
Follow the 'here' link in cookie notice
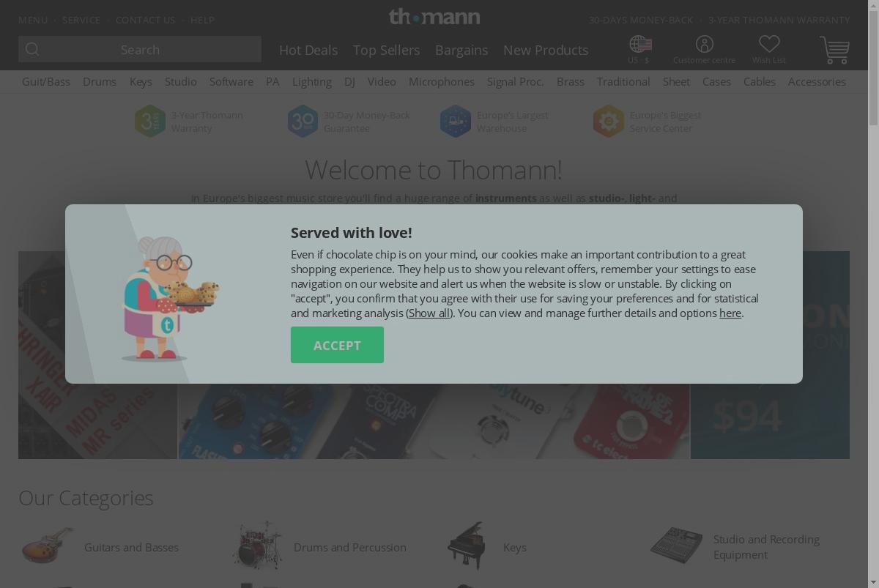coord(730,313)
